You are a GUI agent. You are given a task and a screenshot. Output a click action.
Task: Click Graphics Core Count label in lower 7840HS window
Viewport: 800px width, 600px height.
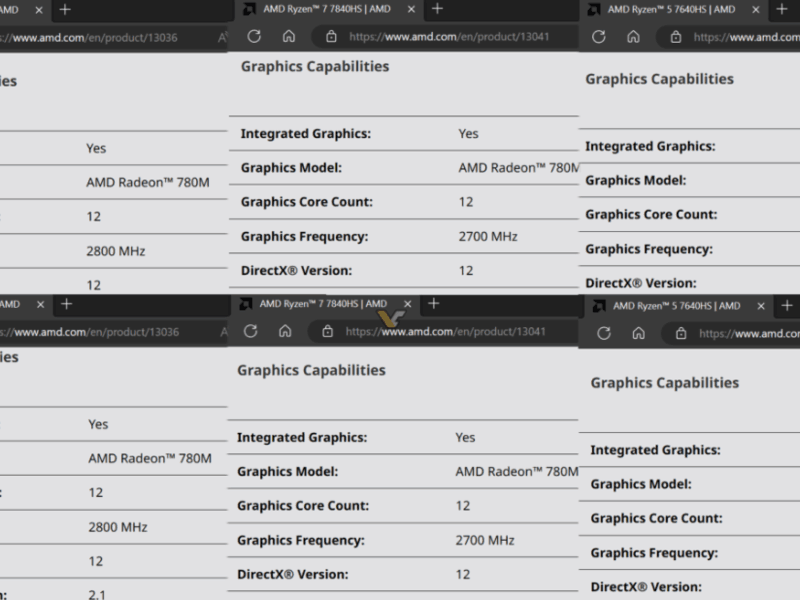pos(303,506)
